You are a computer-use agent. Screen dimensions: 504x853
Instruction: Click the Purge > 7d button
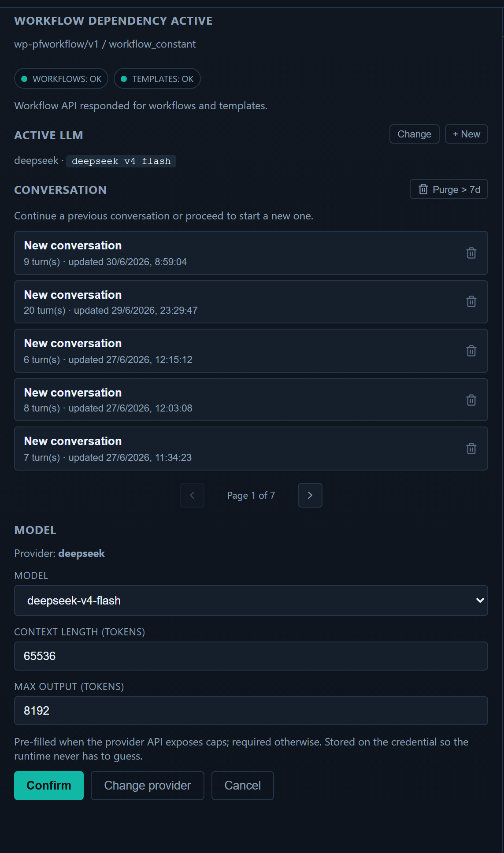(448, 189)
